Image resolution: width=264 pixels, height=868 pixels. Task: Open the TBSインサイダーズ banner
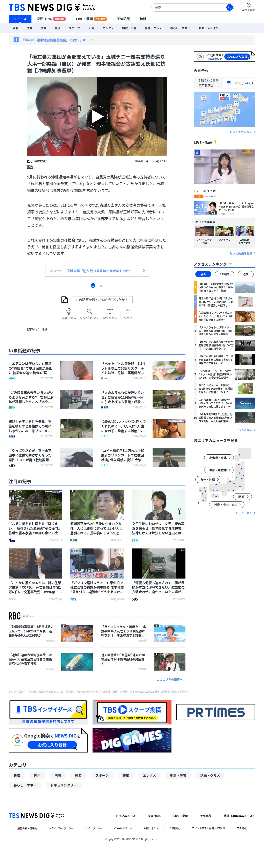[x=48, y=712]
